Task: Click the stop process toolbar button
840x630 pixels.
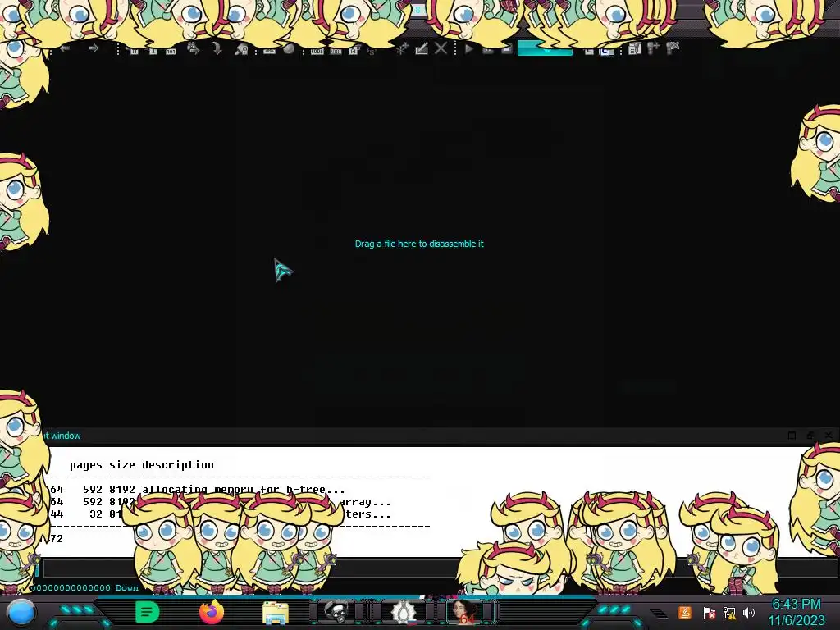Action: pyautogui.click(x=506, y=49)
